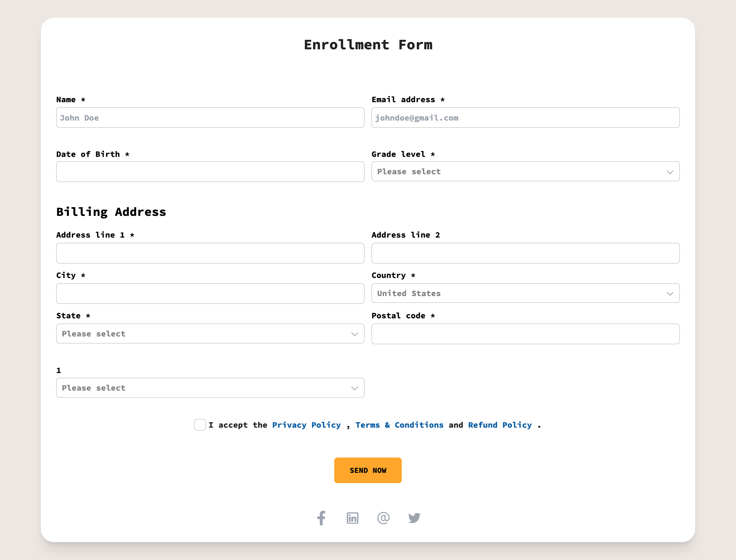
Task: Click the Email address input field
Action: 526,117
